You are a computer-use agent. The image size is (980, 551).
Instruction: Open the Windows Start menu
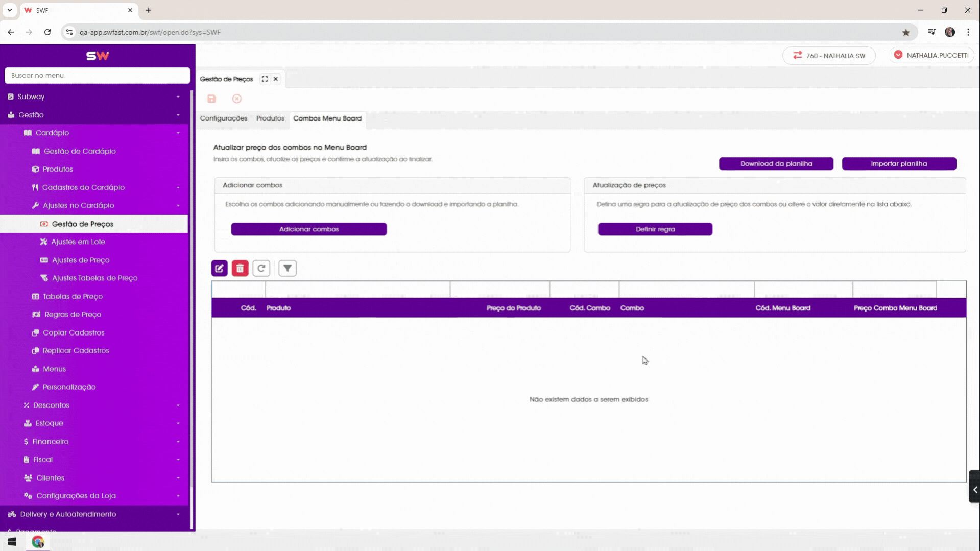12,542
